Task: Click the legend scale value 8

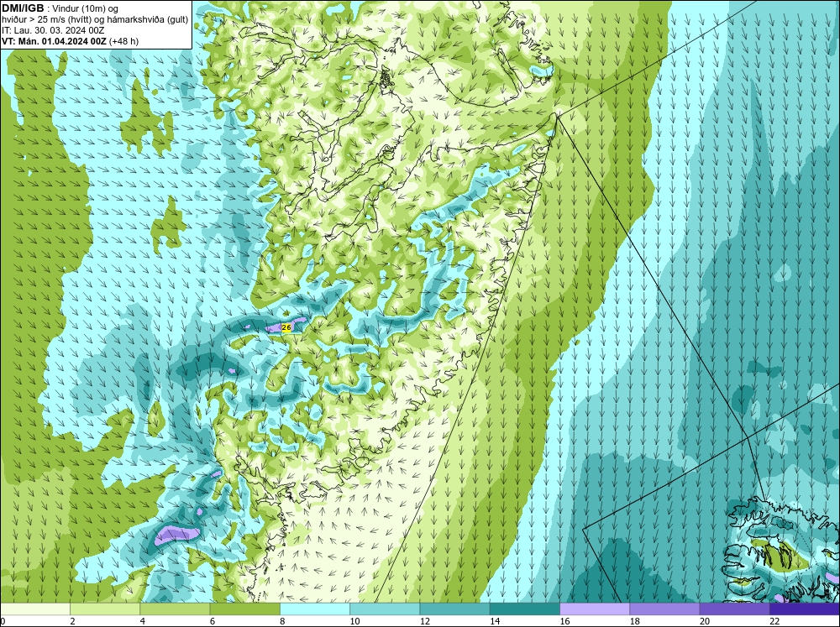Action: [x=282, y=621]
